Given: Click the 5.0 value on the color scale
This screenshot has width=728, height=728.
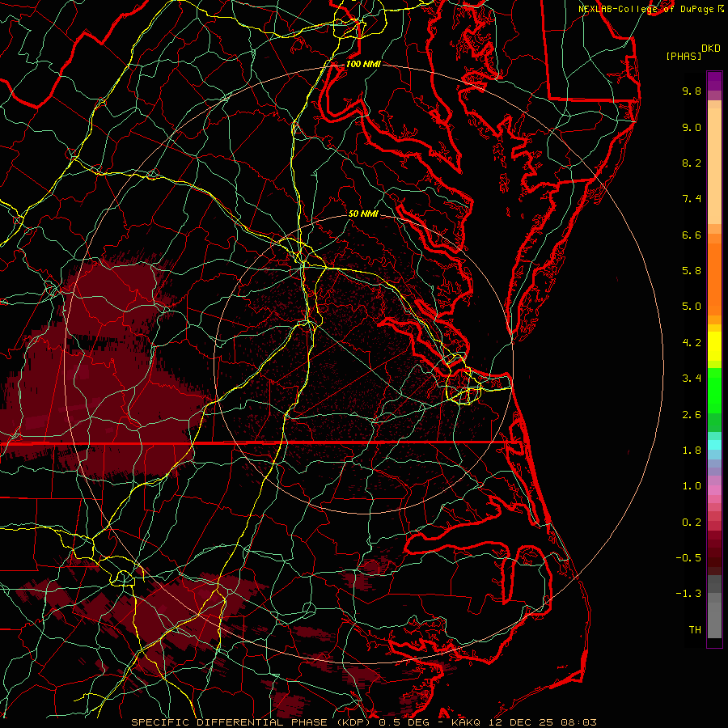Looking at the screenshot, I should tap(692, 307).
